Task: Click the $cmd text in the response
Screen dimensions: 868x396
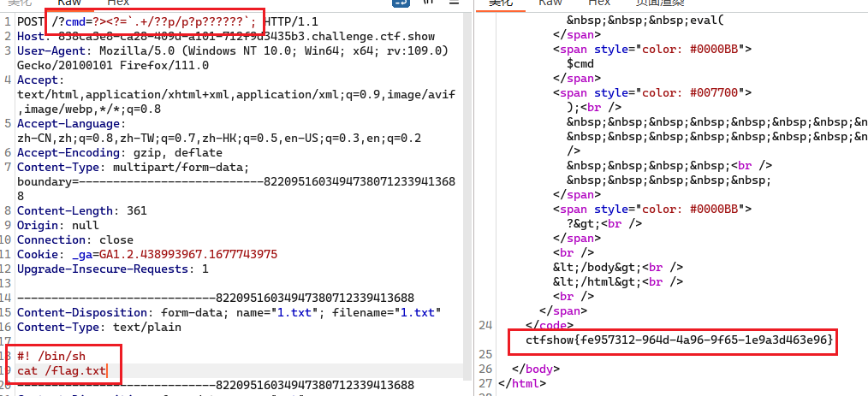Action: [580, 63]
